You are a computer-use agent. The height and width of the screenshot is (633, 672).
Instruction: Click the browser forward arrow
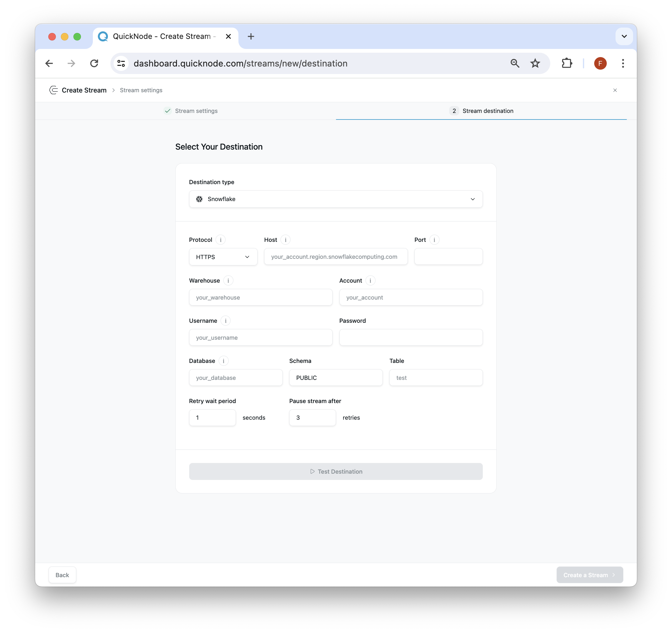tap(71, 63)
